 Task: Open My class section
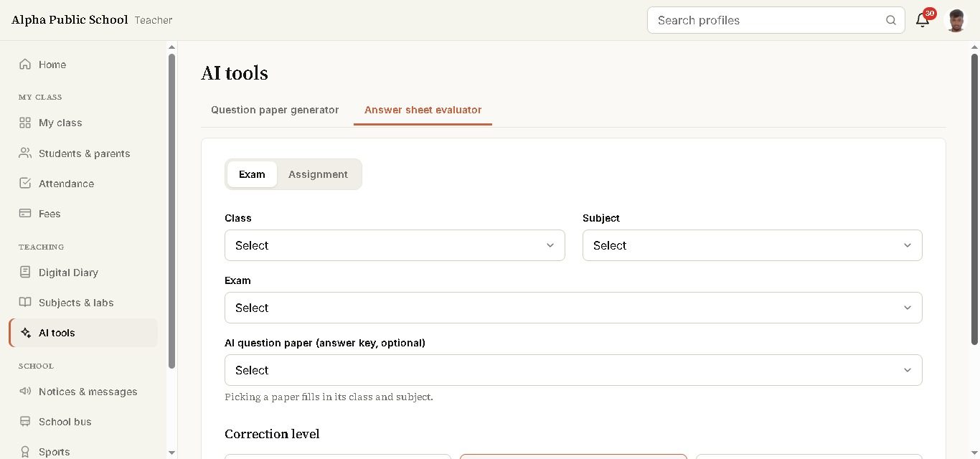click(60, 123)
